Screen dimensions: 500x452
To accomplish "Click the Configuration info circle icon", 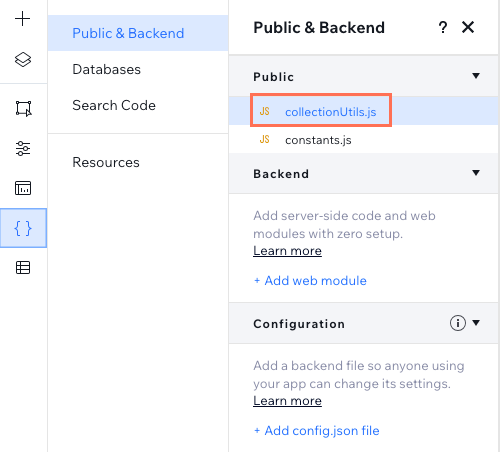I will 458,323.
